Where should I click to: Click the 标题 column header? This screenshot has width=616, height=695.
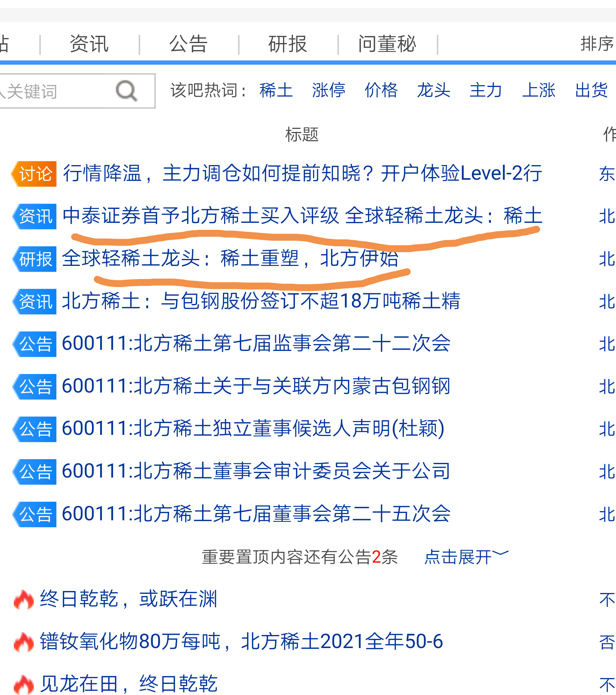tap(302, 135)
